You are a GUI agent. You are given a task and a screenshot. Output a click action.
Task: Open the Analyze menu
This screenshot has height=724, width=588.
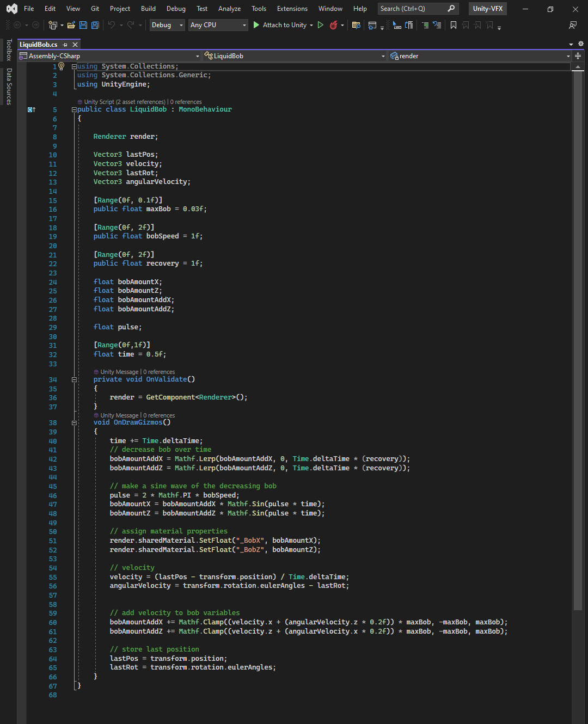coord(229,9)
